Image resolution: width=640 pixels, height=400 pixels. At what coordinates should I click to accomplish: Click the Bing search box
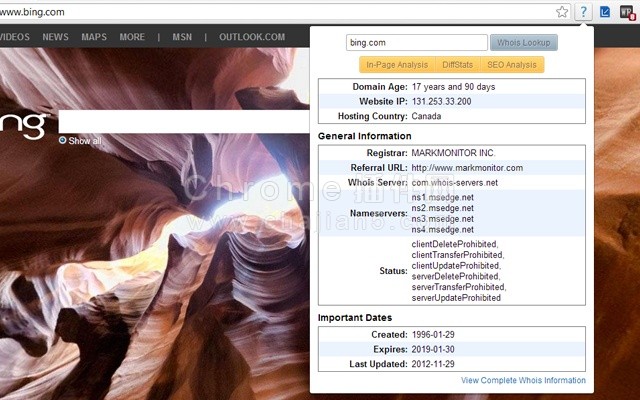[184, 121]
